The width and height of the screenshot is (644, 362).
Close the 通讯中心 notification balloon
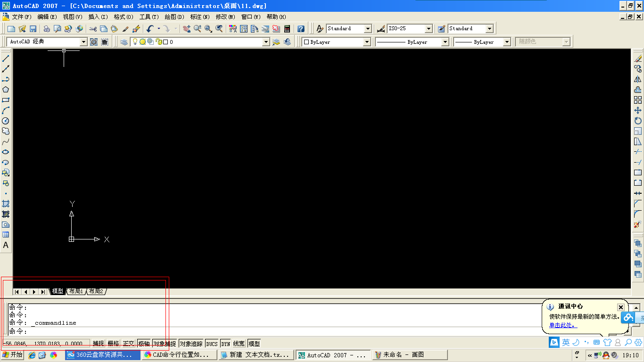(x=621, y=307)
